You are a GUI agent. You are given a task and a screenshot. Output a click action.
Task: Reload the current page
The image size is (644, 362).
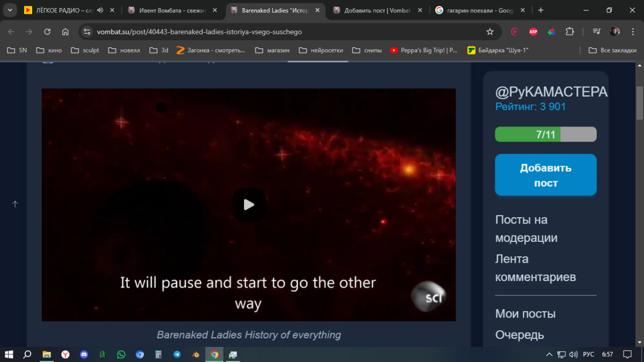click(47, 32)
